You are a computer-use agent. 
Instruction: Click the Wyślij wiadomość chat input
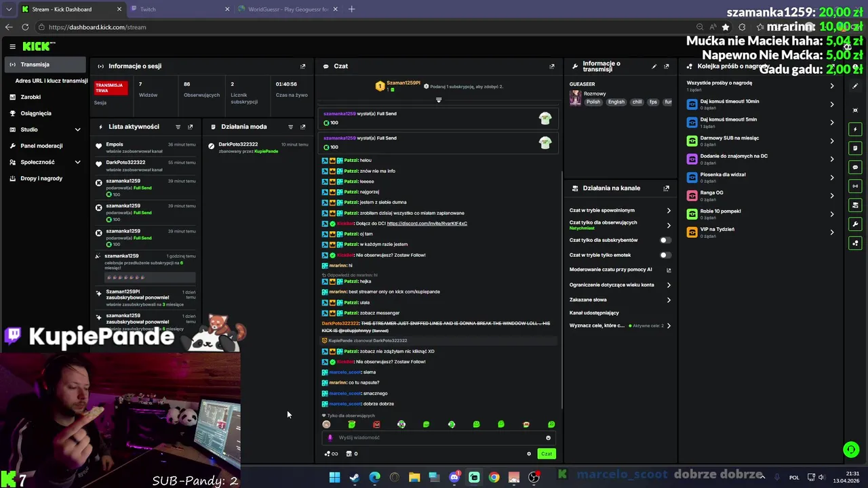[439, 438]
